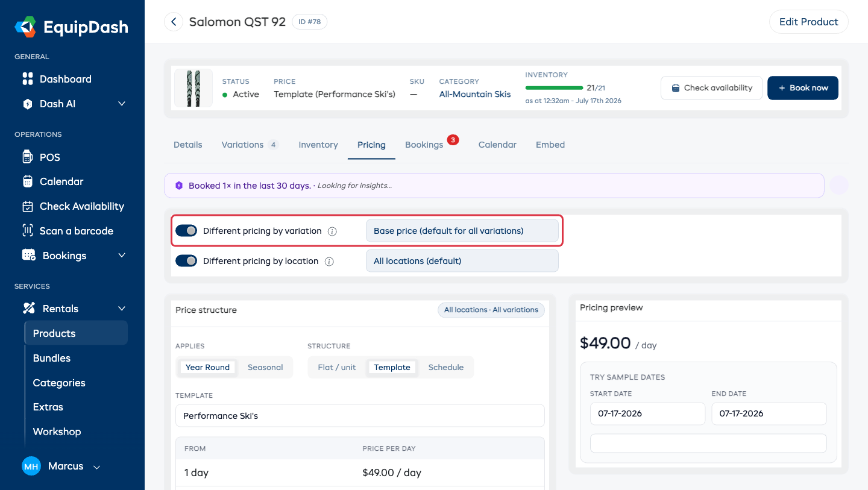This screenshot has width=868, height=490.
Task: Go back using the arrow beside Salomon QST 92
Action: click(174, 22)
